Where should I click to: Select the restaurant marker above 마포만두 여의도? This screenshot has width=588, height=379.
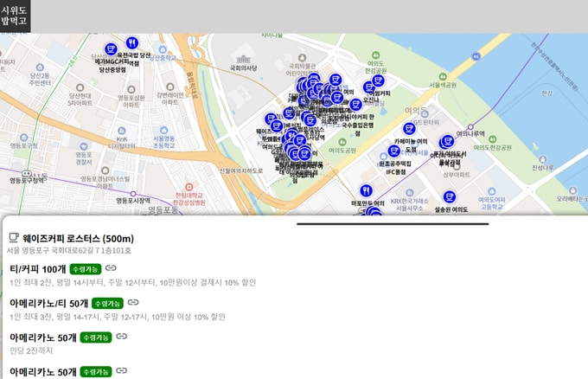point(366,190)
